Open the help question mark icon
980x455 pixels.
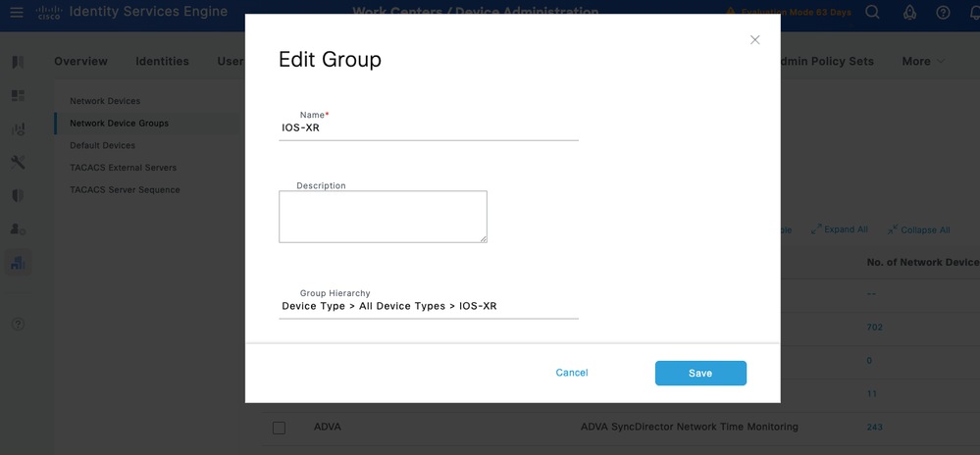pos(943,12)
